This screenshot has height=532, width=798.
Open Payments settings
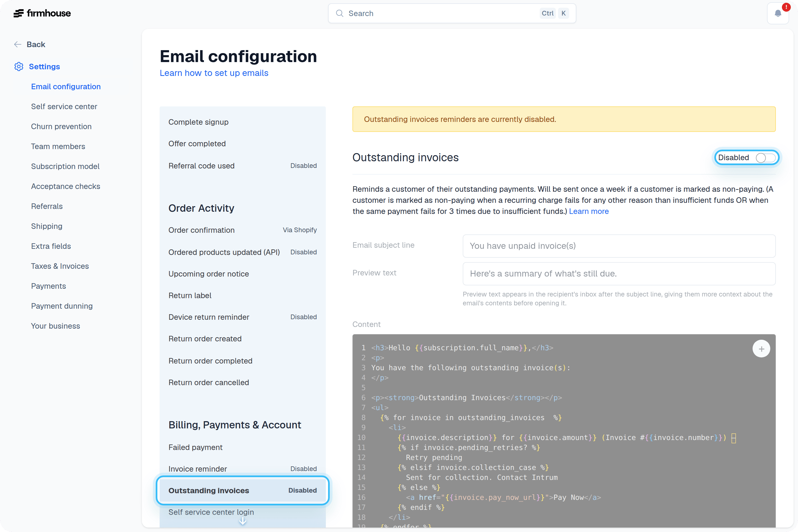tap(48, 286)
